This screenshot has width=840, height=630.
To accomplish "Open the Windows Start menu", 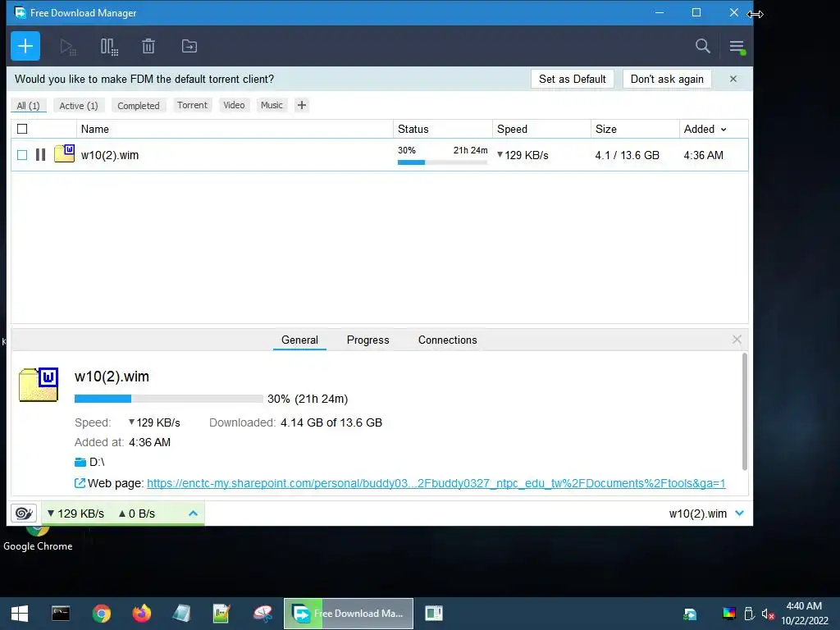I will [20, 614].
